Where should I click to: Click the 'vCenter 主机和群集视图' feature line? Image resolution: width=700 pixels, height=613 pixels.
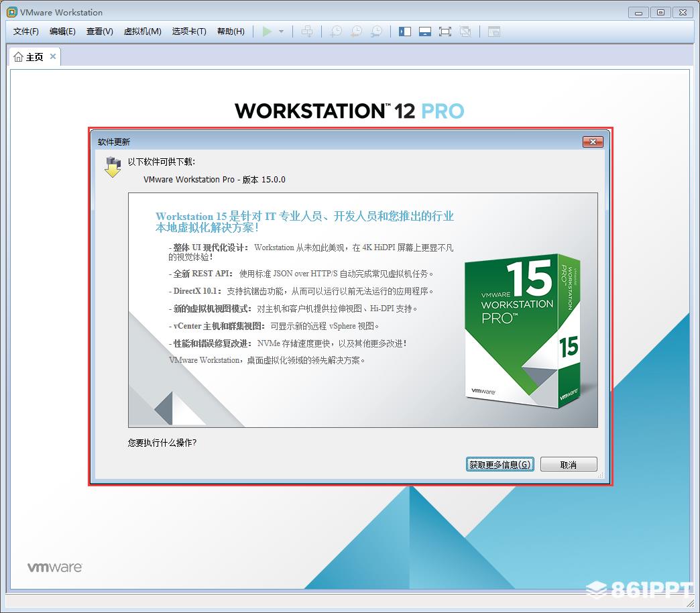274,326
